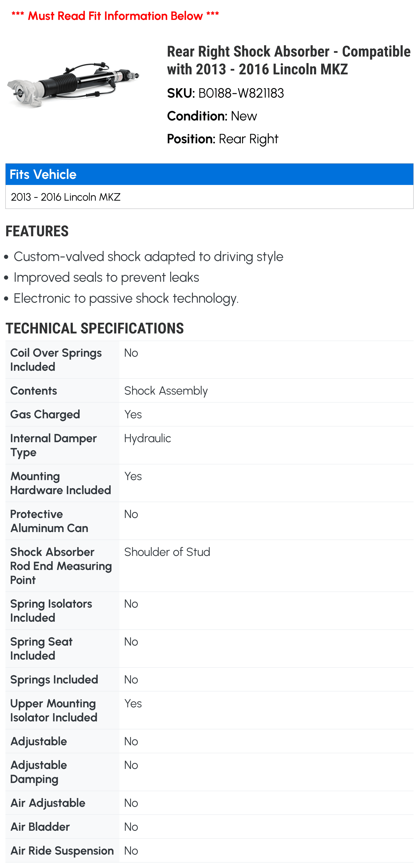Click the Condition: New line
This screenshot has height=868, width=419.
(212, 116)
